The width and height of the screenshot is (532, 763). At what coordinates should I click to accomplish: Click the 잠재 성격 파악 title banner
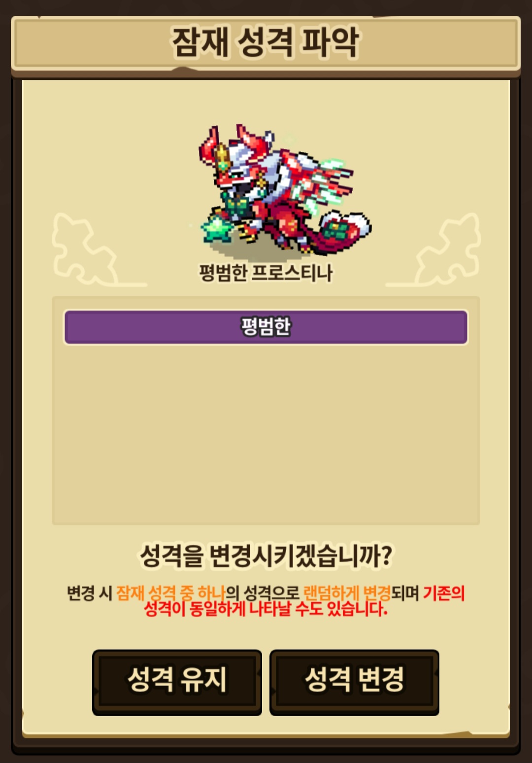pos(266,43)
